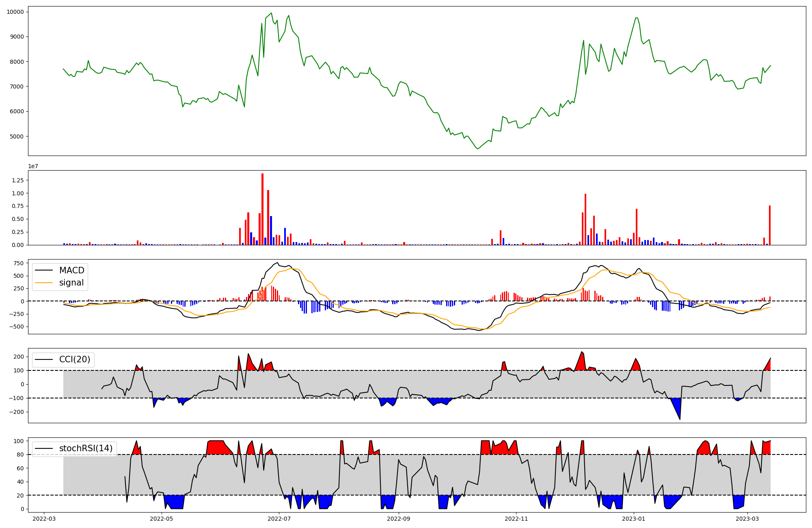The width and height of the screenshot is (812, 528).
Task: Click the orange signal legend line
Action: [44, 283]
